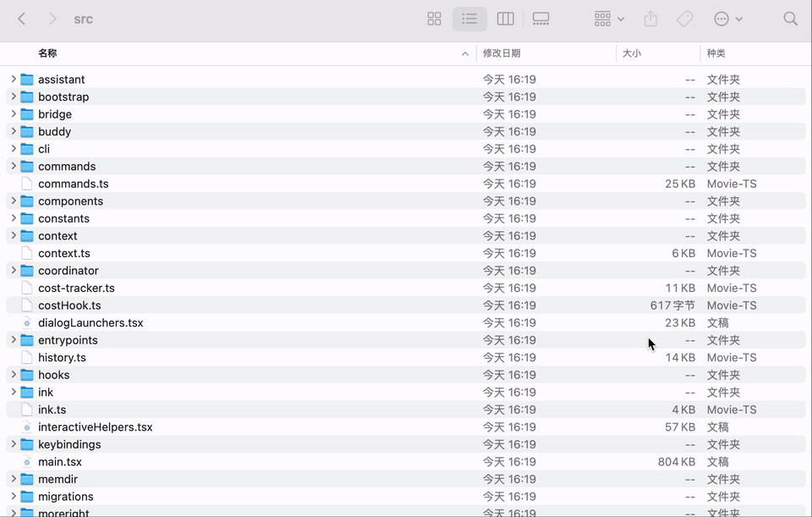
Task: Switch to gallery view
Action: 540,19
